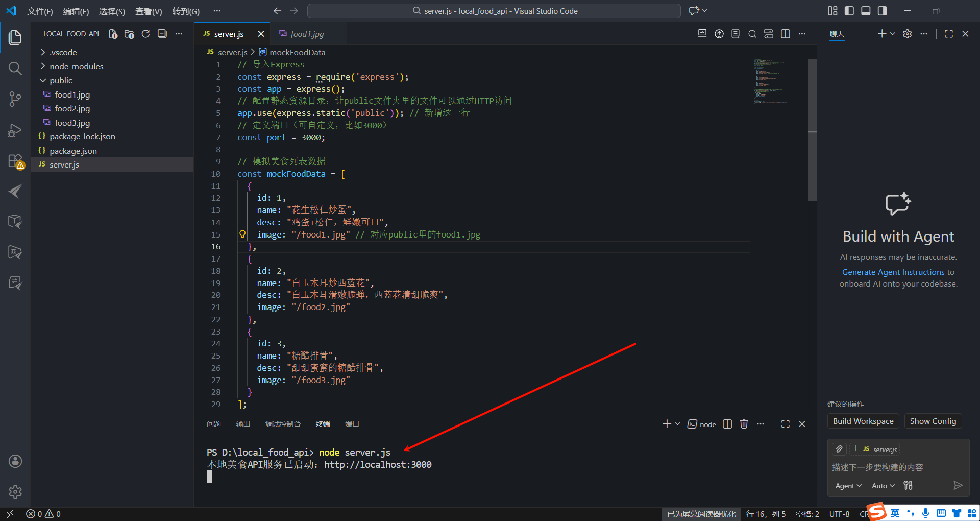
Task: Open the Explorer view in activity bar
Action: pos(15,38)
